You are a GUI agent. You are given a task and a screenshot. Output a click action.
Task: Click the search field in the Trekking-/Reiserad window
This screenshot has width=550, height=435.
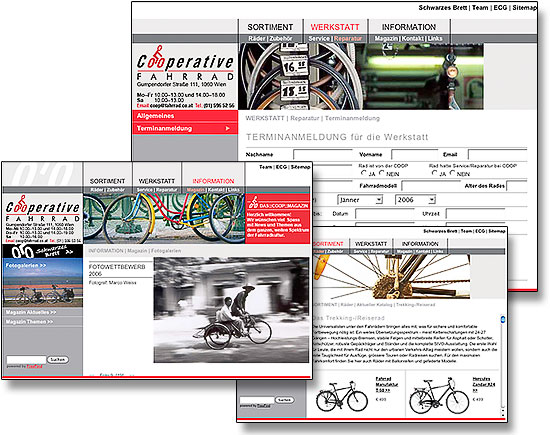(x=257, y=400)
